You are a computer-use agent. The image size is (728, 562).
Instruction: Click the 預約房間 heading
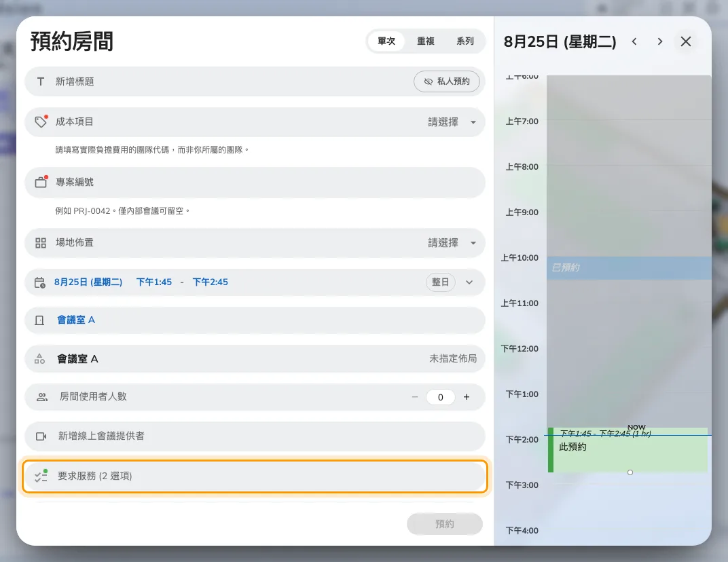click(72, 41)
